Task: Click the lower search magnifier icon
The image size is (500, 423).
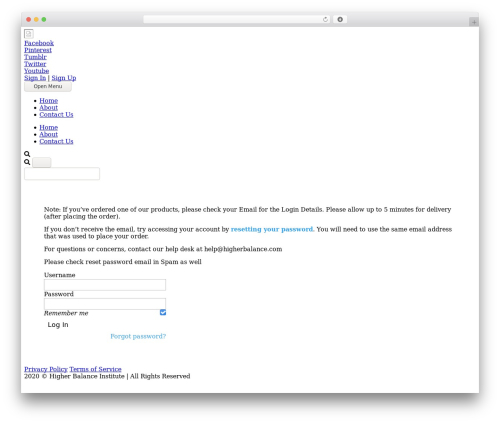Action: click(27, 162)
